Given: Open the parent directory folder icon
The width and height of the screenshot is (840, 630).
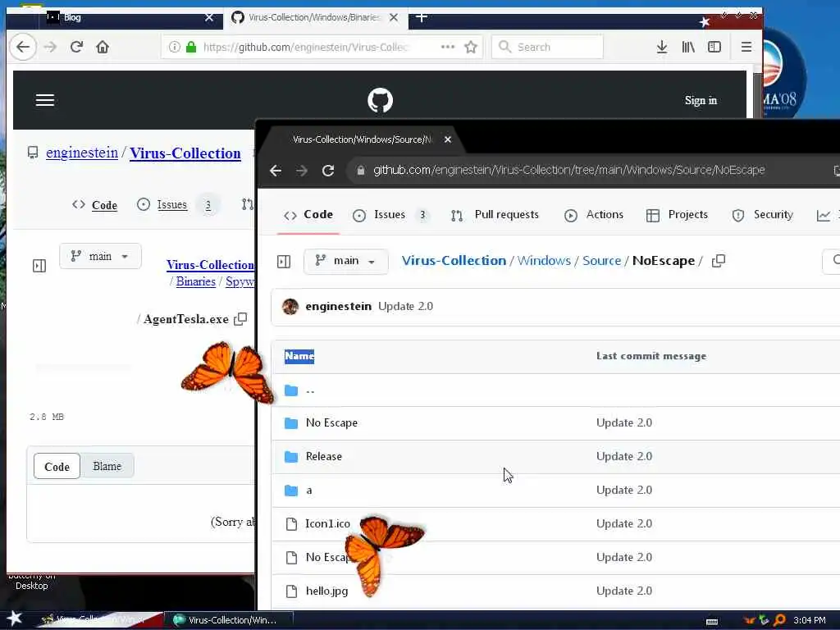Looking at the screenshot, I should click(291, 390).
